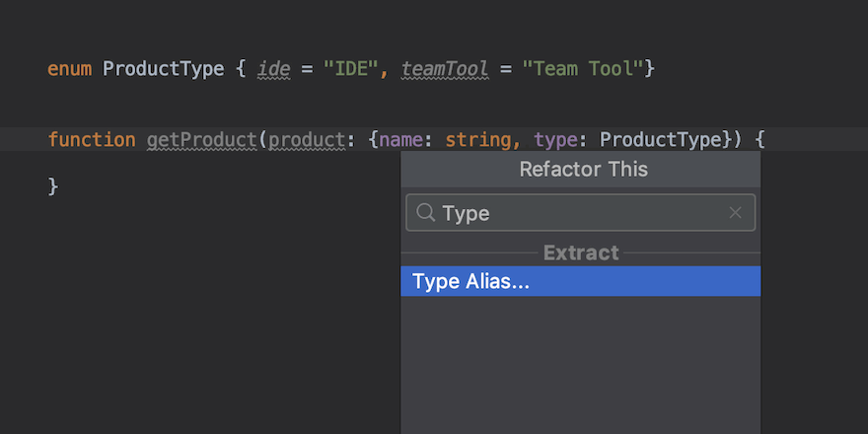Click the search field containing 'Type'
The image size is (868, 434).
582,213
